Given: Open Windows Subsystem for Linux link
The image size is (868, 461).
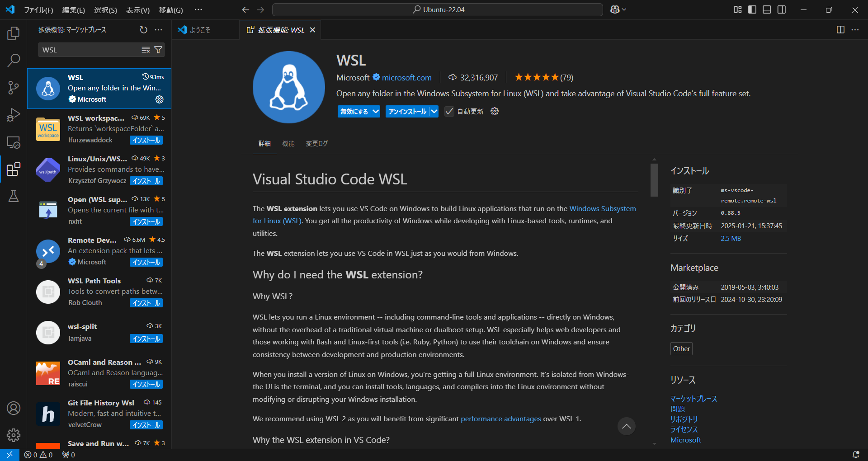Looking at the screenshot, I should click(603, 208).
